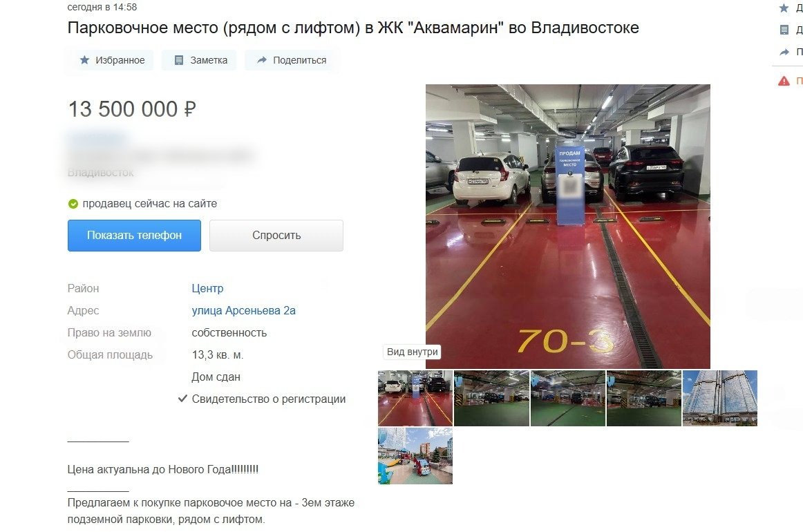Click the share arrow in right sidebar

[x=784, y=52]
